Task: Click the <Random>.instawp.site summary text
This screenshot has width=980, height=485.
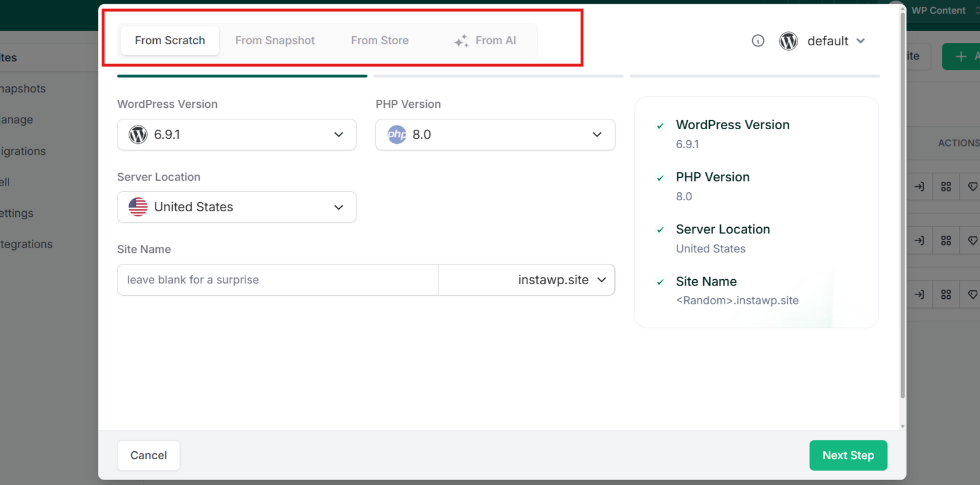Action: (737, 301)
